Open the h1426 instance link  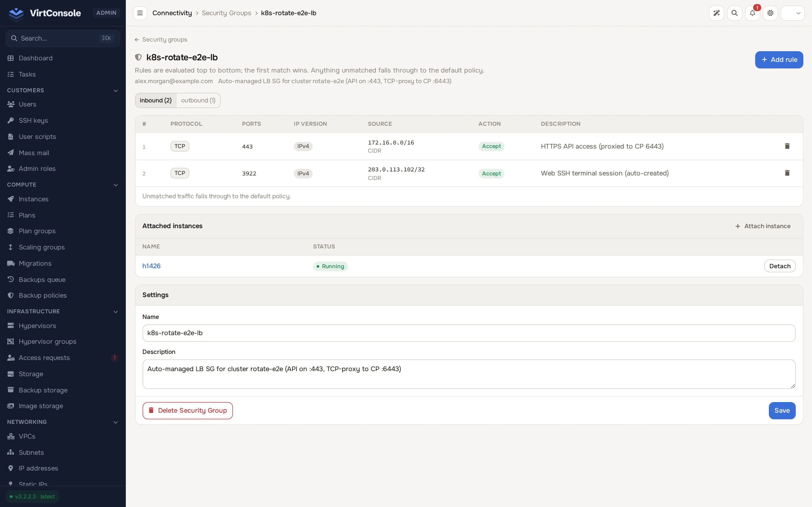tap(151, 266)
